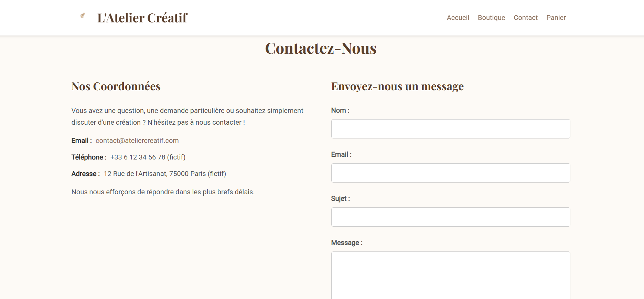Click the small logo icon beside site title

[83, 16]
